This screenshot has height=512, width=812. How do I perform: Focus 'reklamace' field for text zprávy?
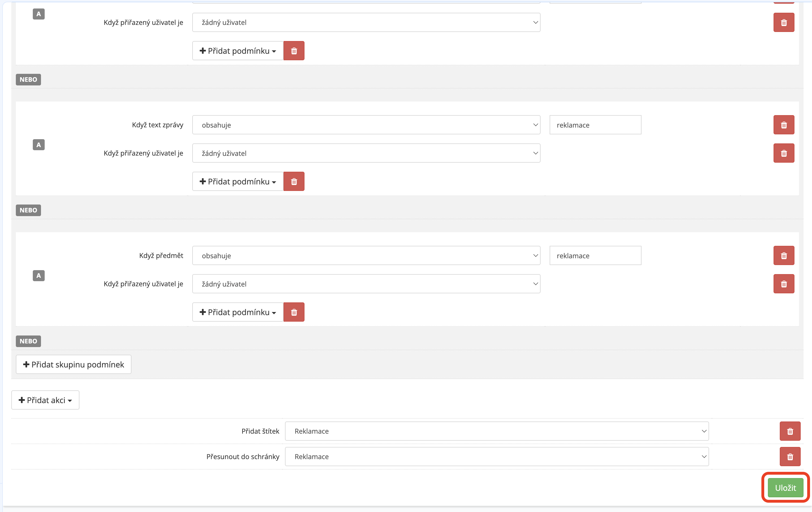coord(595,125)
